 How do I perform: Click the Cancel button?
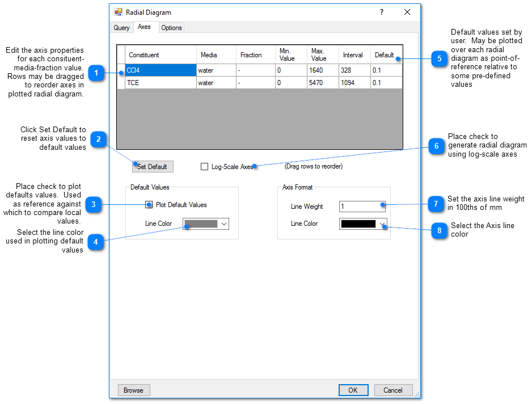(x=393, y=390)
